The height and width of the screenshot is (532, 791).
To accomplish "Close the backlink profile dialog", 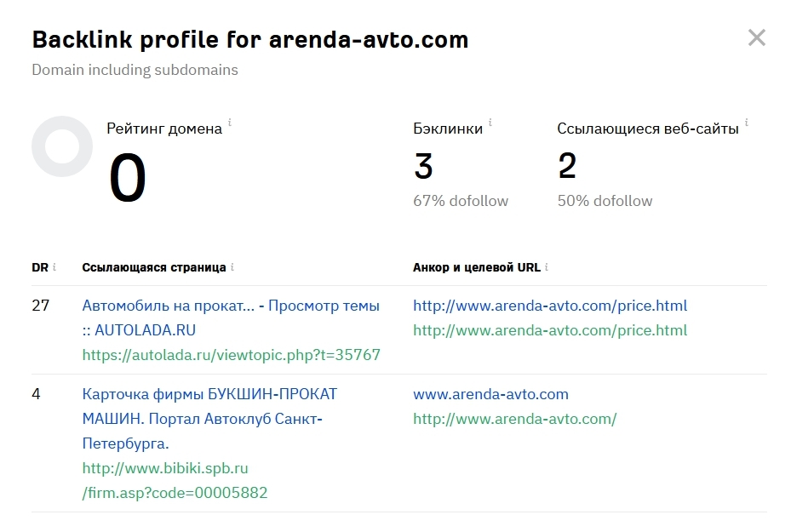I will [756, 37].
